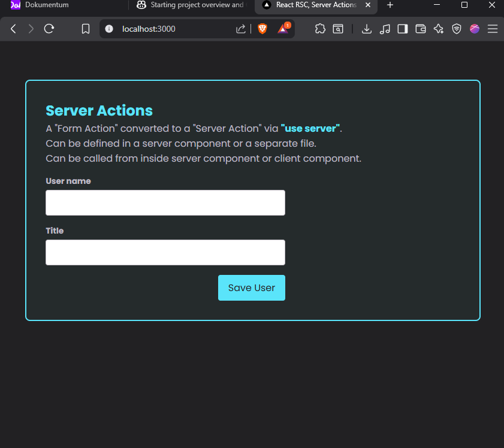Bookmark this page with the bookmark icon
The image size is (504, 448).
tap(86, 28)
